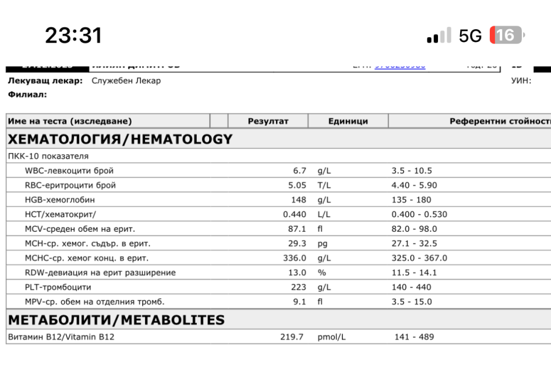Tap the 23:31 clock in status bar
This screenshot has width=551, height=392.
(73, 36)
